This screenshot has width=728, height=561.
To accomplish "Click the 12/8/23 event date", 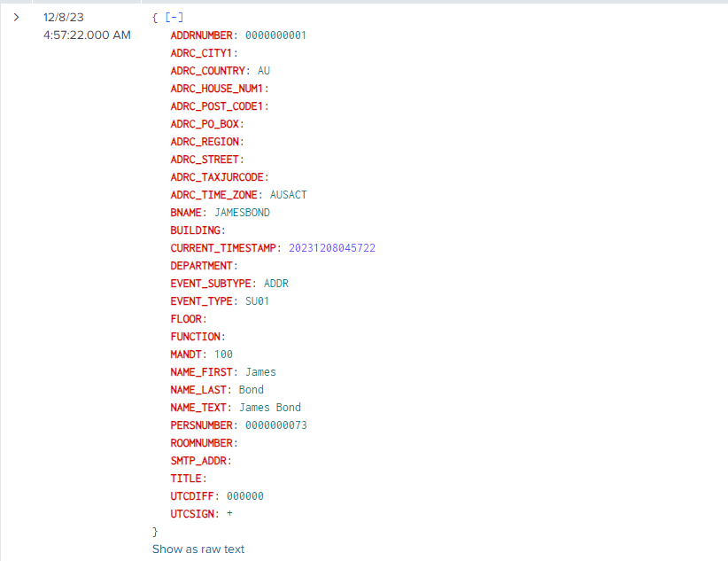I will [64, 17].
